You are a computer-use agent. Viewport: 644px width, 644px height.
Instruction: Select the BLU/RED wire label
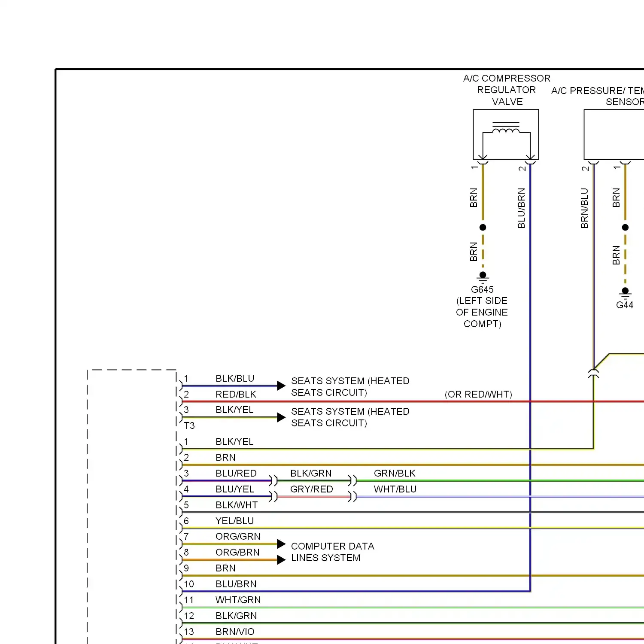pos(236,473)
